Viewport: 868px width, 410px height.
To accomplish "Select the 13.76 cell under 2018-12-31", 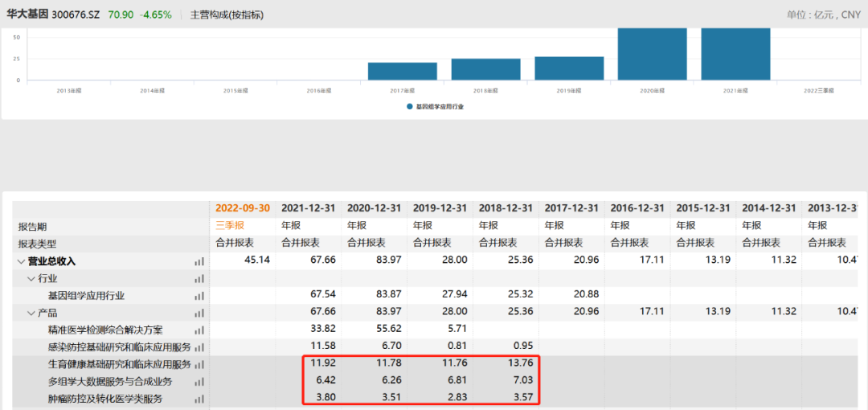I will pyautogui.click(x=506, y=364).
